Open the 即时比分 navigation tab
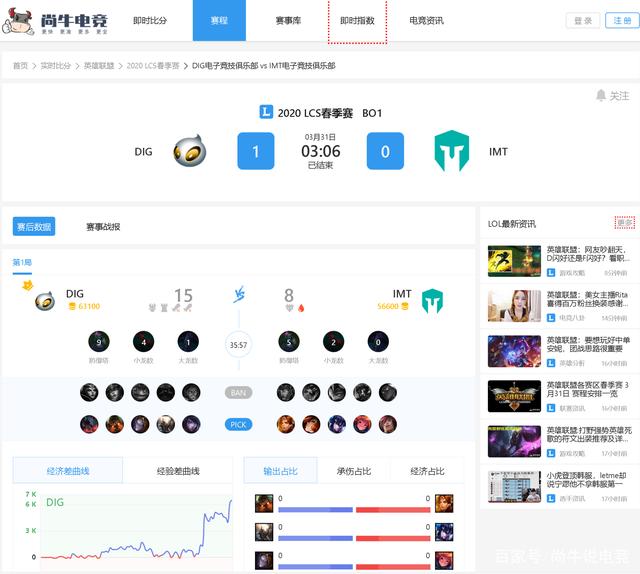This screenshot has width=640, height=574. coord(150,20)
